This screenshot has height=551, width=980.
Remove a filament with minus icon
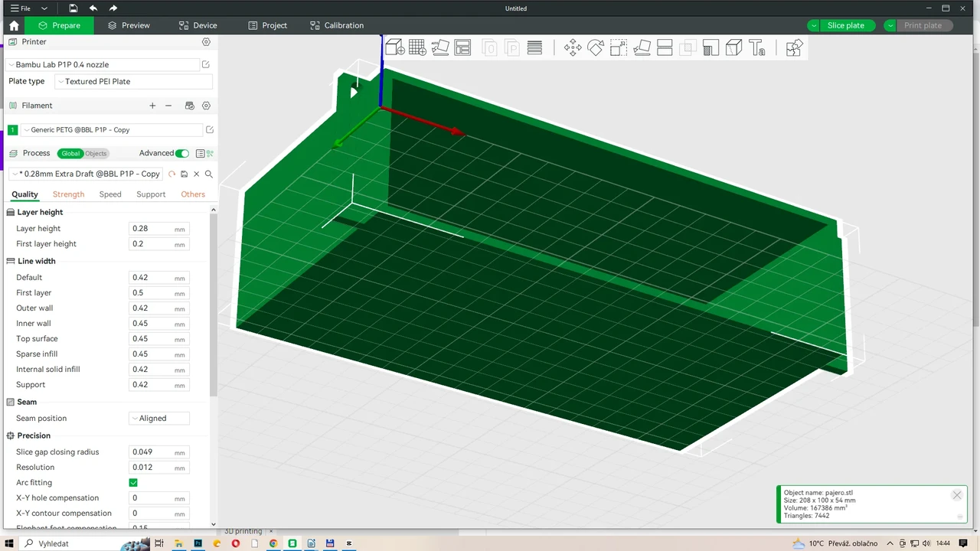168,106
